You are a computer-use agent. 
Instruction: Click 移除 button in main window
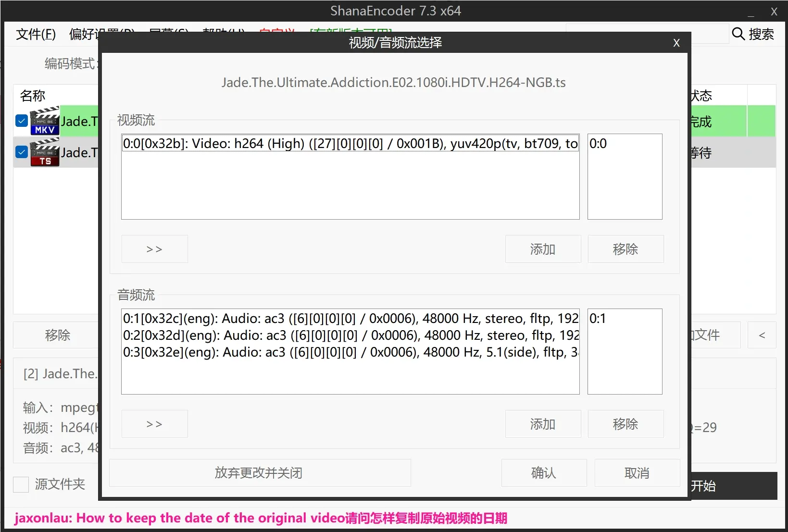click(56, 335)
